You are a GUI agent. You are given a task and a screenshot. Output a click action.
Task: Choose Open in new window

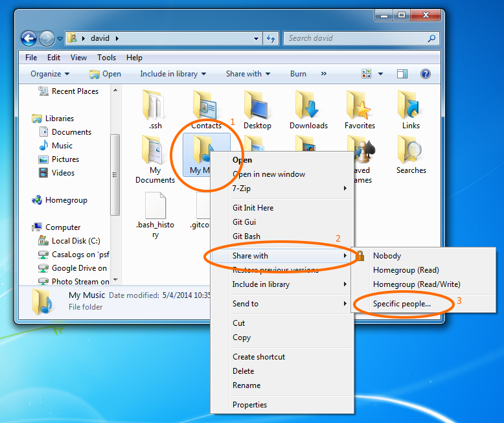pos(269,174)
